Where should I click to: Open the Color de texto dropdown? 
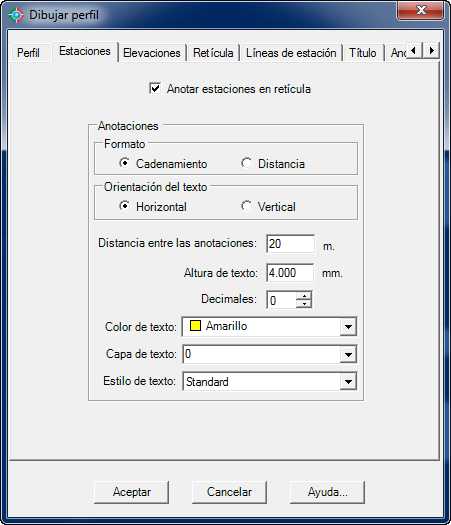tap(348, 326)
